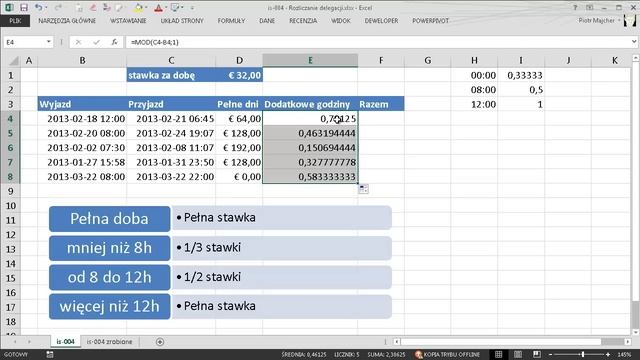Open the DEWELOPER ribbon tab

click(x=381, y=20)
